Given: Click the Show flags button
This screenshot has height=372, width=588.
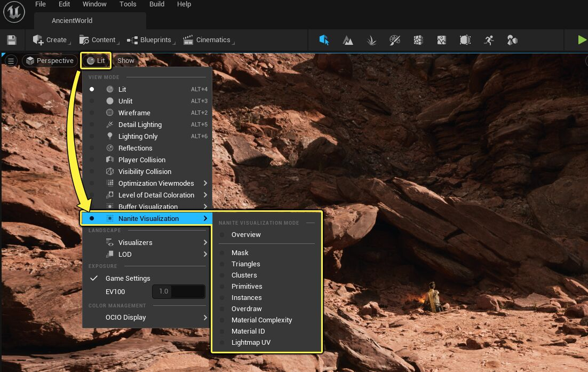Looking at the screenshot, I should pos(125,61).
